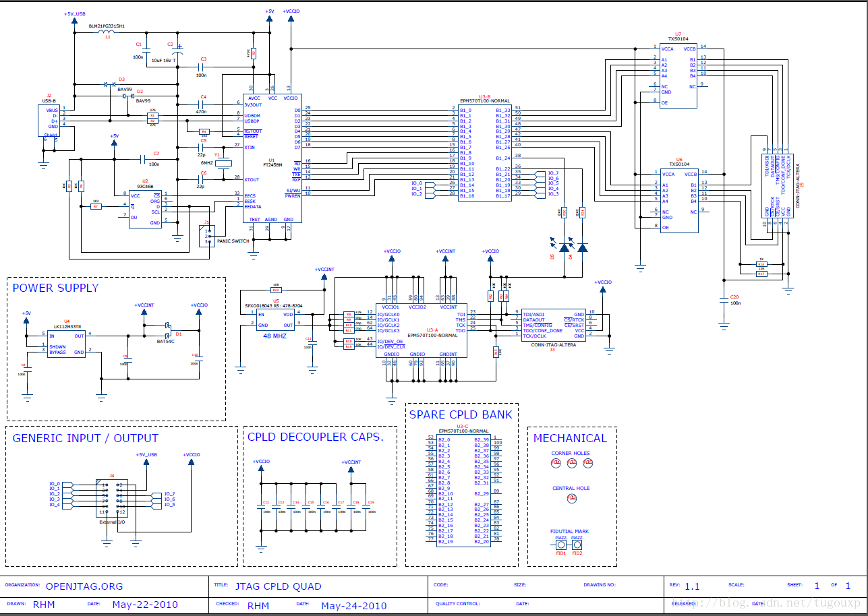Select the +5V_USB power arrow above L1
Image resolution: width=868 pixels, height=616 pixels.
74,22
